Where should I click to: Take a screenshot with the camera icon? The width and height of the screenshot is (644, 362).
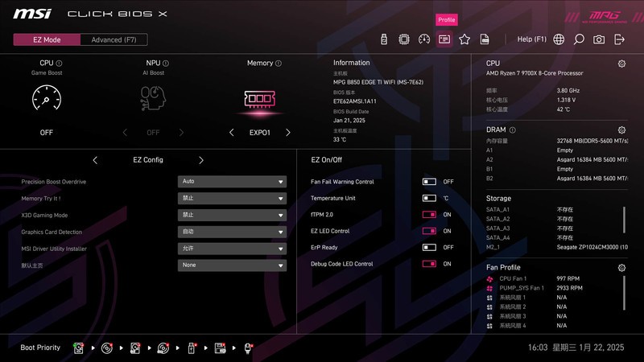[599, 39]
